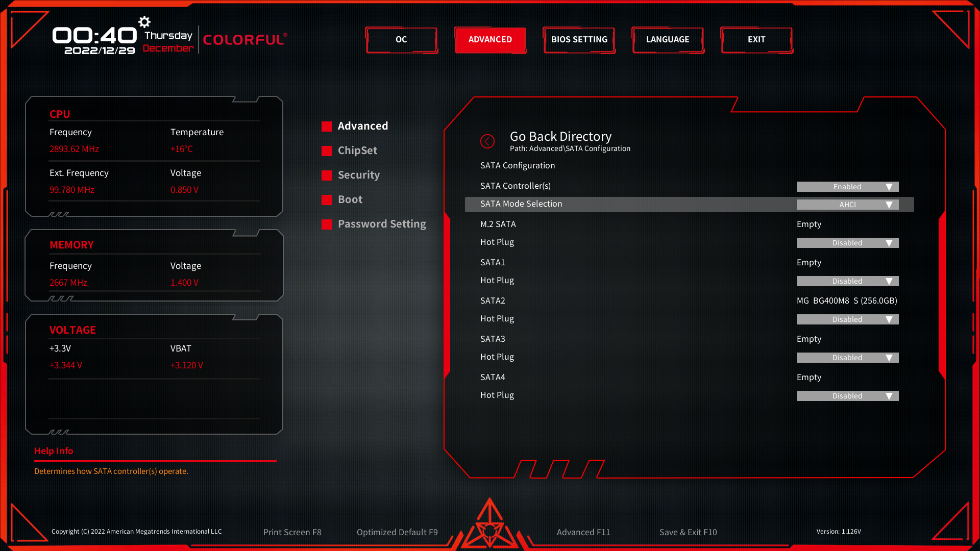
Task: Toggle the Hot Plug setting under SATA4
Action: (847, 396)
